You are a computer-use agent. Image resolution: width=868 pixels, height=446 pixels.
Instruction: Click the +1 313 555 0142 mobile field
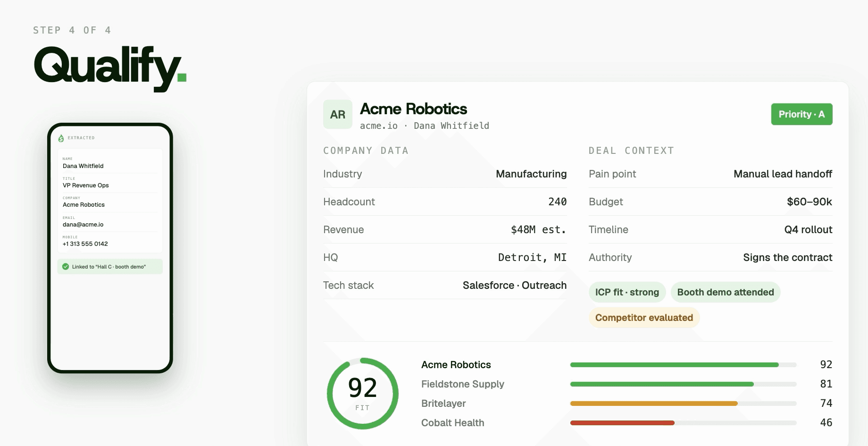coord(110,241)
